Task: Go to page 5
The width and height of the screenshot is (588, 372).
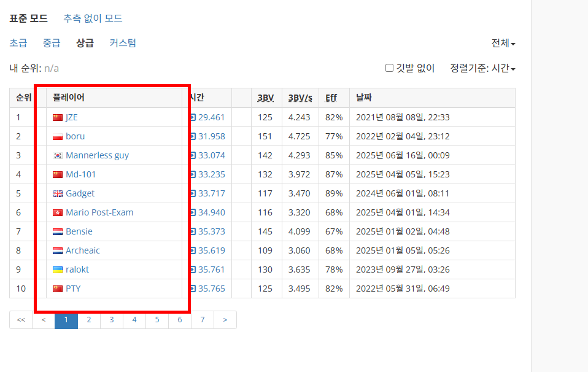Action: 157,320
